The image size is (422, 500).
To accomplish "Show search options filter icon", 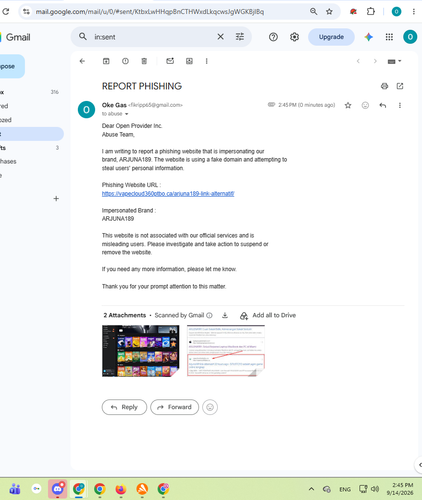I will 240,37.
